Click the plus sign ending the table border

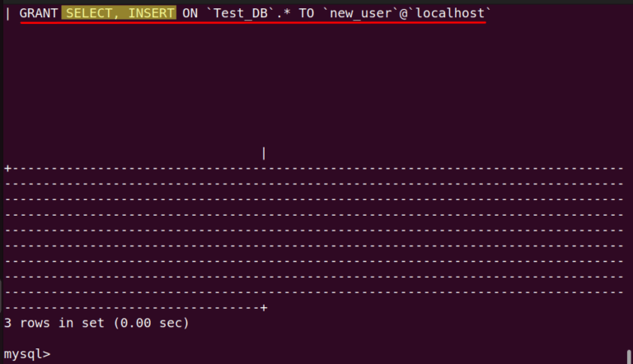pyautogui.click(x=264, y=307)
